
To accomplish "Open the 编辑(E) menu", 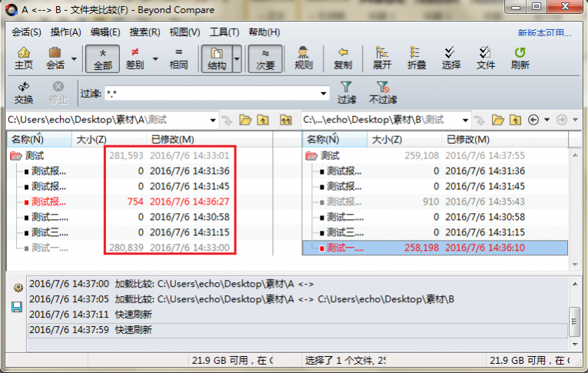I will pyautogui.click(x=105, y=32).
